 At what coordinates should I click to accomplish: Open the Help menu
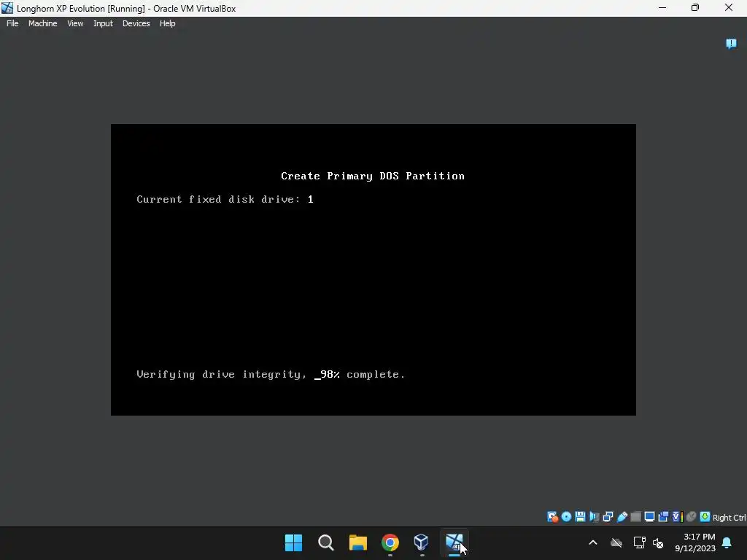coord(167,23)
